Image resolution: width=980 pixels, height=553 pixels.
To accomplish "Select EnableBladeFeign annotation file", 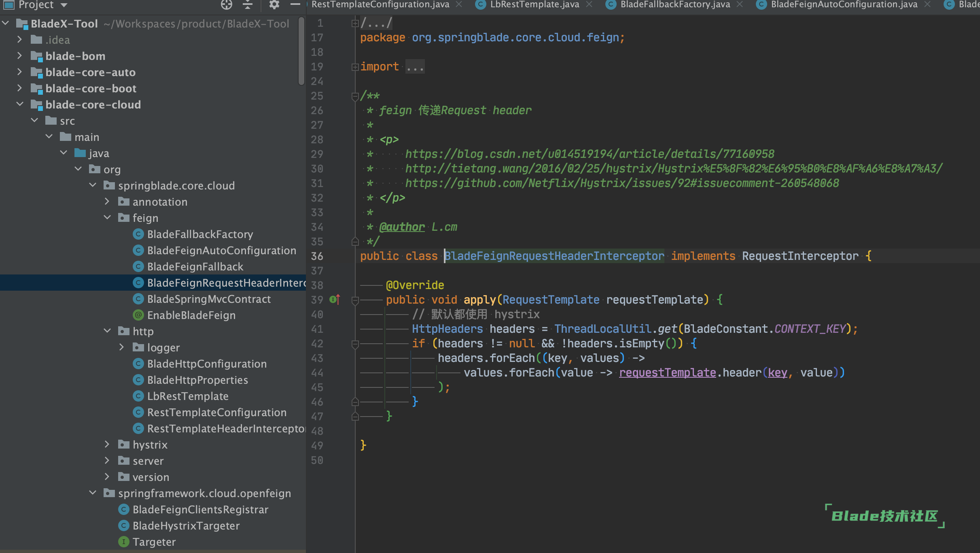I will click(x=191, y=315).
